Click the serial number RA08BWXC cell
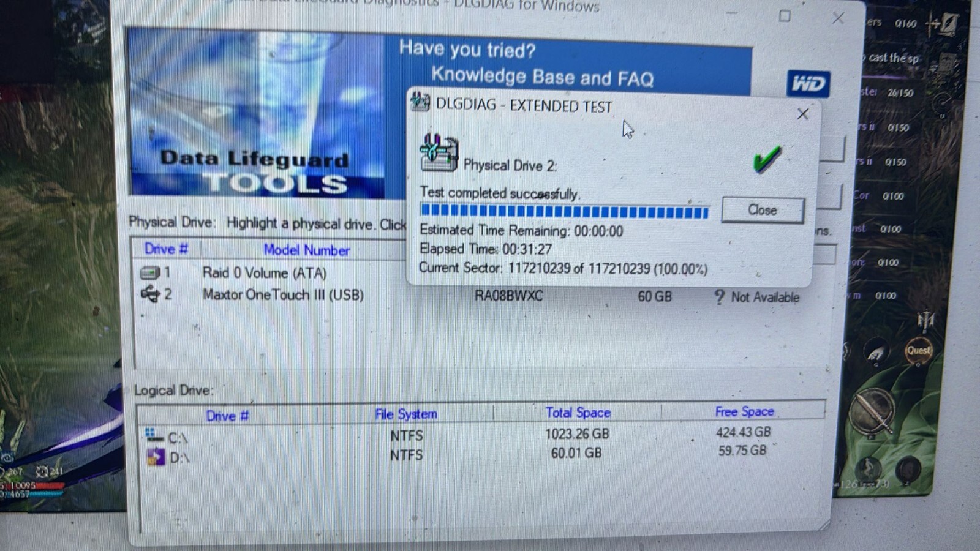Screen dimensions: 980x551 tap(508, 296)
